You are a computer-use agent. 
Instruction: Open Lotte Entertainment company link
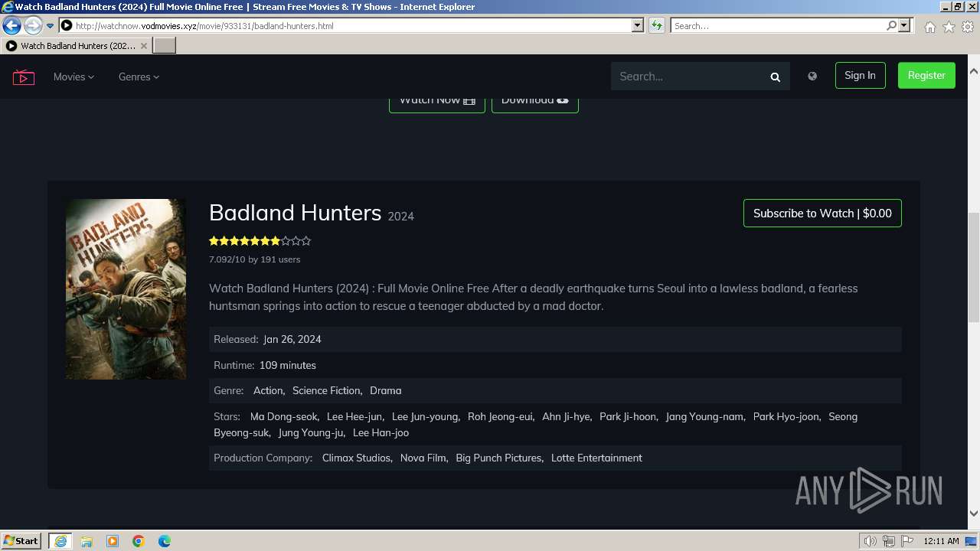596,458
